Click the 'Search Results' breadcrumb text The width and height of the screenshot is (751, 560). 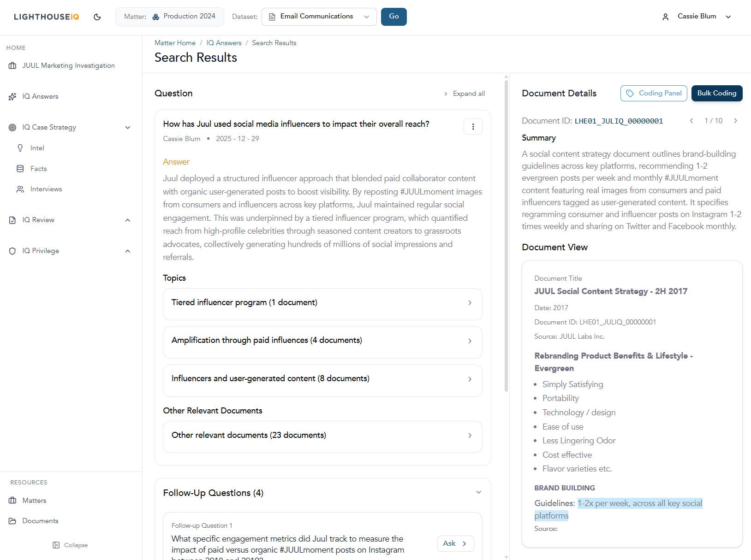274,43
